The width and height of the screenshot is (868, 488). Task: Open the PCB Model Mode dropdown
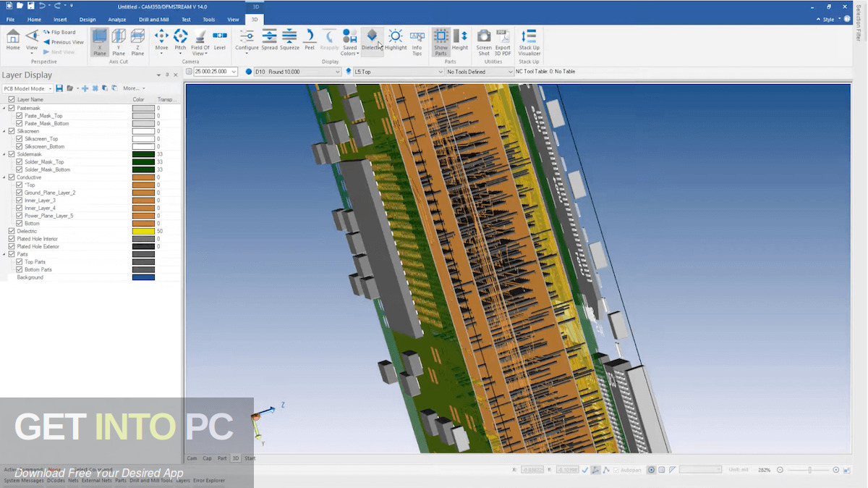(x=27, y=88)
